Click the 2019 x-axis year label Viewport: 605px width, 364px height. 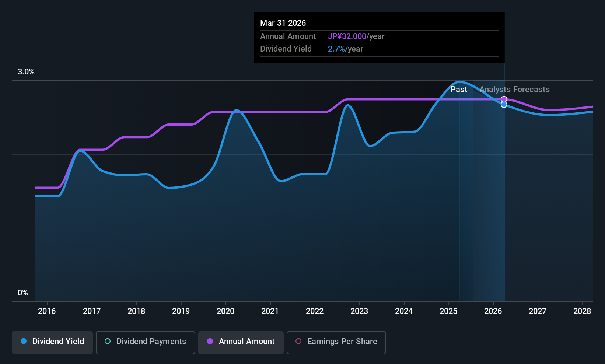[x=181, y=311]
